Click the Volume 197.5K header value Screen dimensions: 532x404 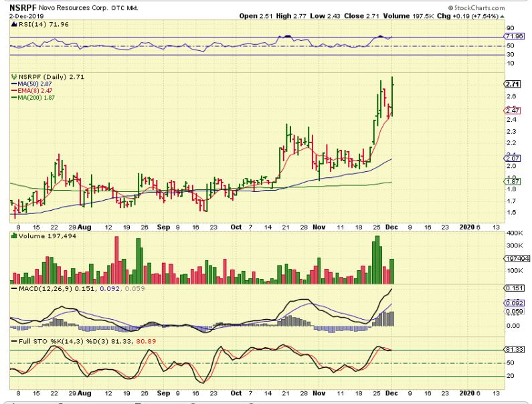[x=408, y=16]
